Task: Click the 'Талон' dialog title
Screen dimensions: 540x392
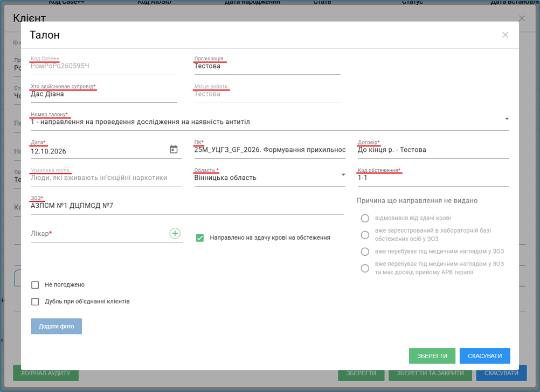Action: [x=45, y=35]
